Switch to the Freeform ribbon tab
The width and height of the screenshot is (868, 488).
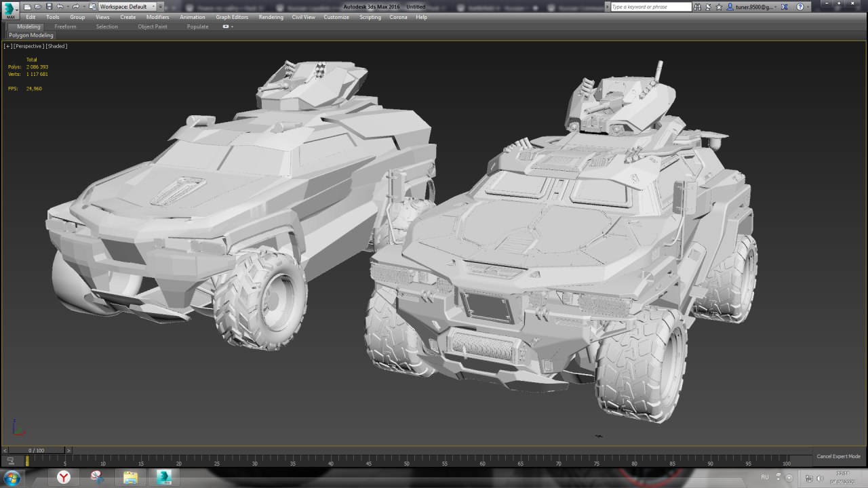click(x=66, y=26)
